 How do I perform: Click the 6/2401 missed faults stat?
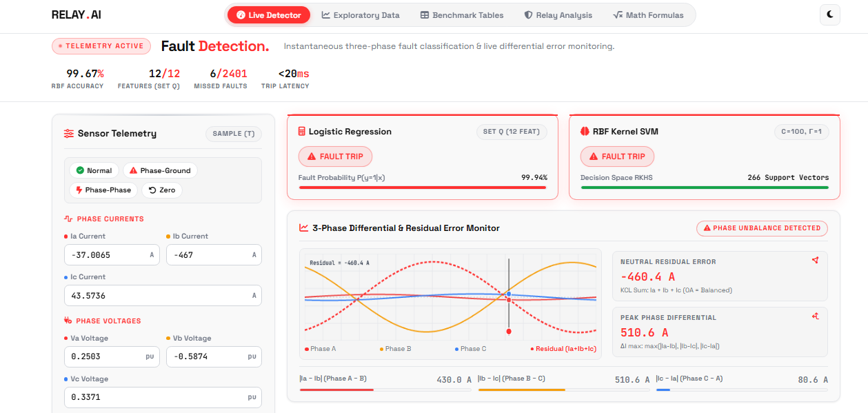pos(228,74)
